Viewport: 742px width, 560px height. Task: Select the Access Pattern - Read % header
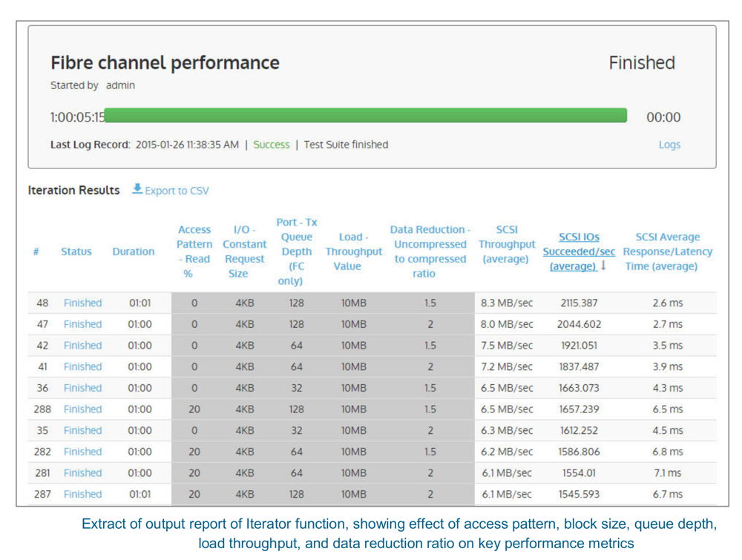pos(194,251)
